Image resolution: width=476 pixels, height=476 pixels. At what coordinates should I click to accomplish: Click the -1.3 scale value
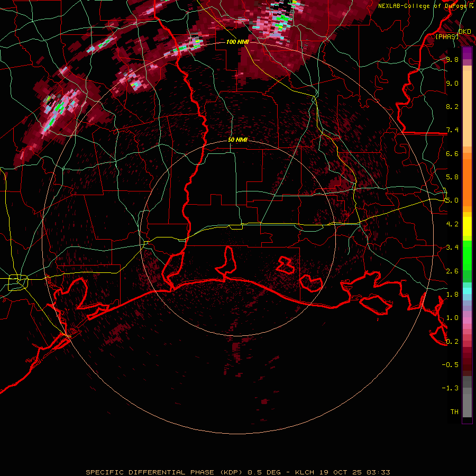450,388
